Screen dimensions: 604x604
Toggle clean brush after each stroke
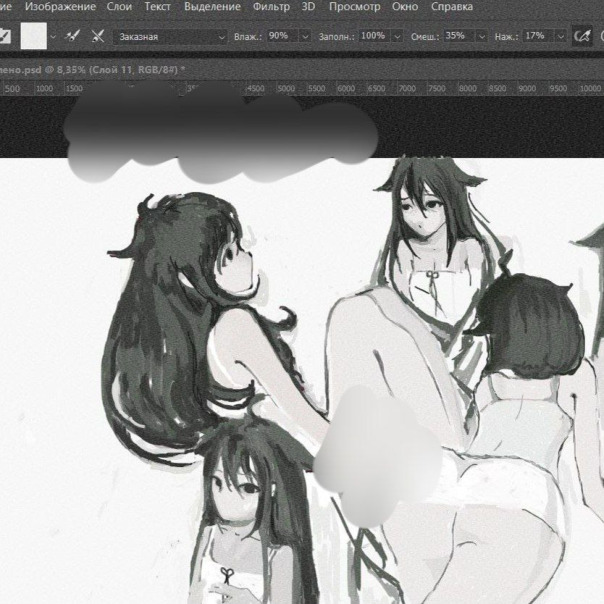point(98,36)
